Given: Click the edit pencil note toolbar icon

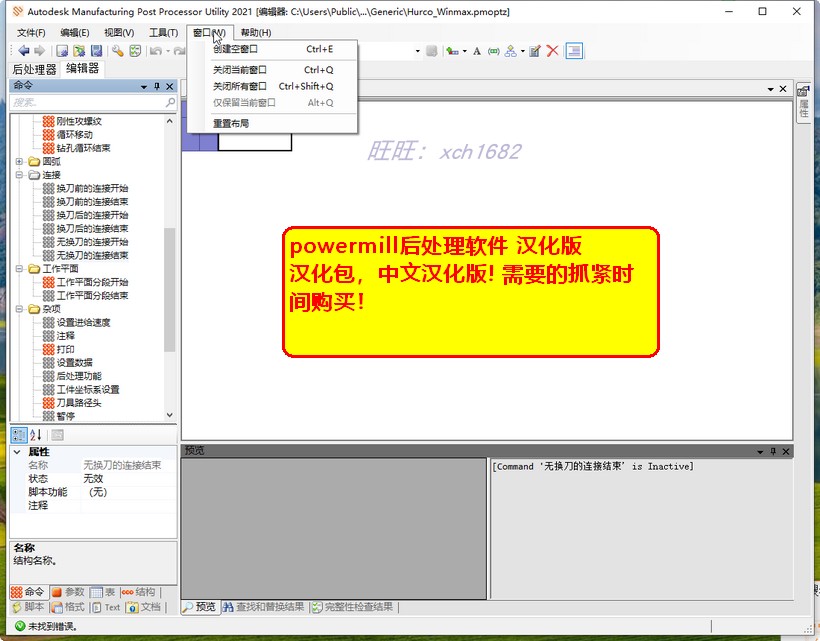Looking at the screenshot, I should click(x=534, y=51).
